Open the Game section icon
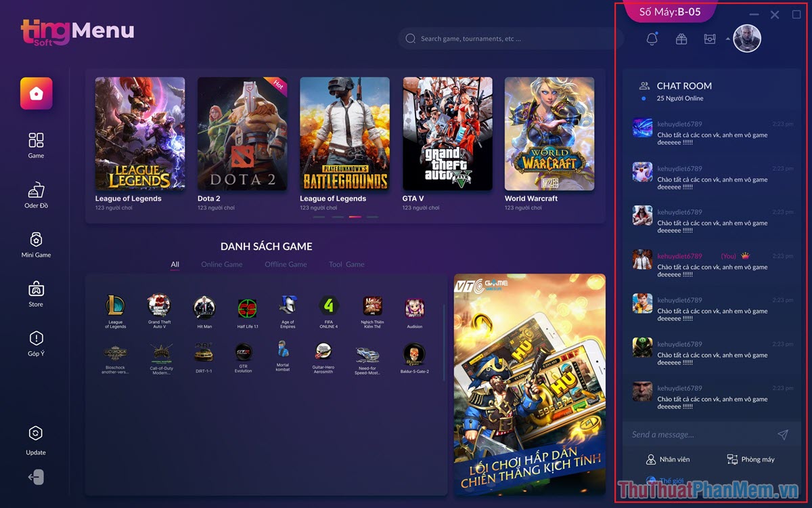Image resolution: width=812 pixels, height=508 pixels. click(35, 141)
